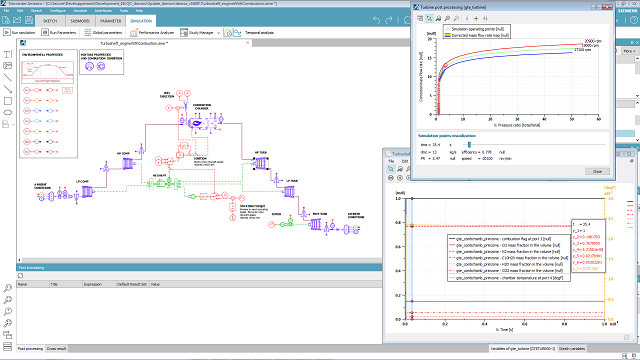Select the Variables of gte_turbine tab
This screenshot has height=360, width=640.
tap(522, 349)
